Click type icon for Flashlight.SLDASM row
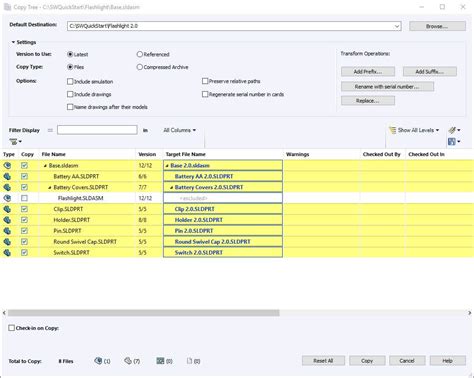 tap(7, 198)
